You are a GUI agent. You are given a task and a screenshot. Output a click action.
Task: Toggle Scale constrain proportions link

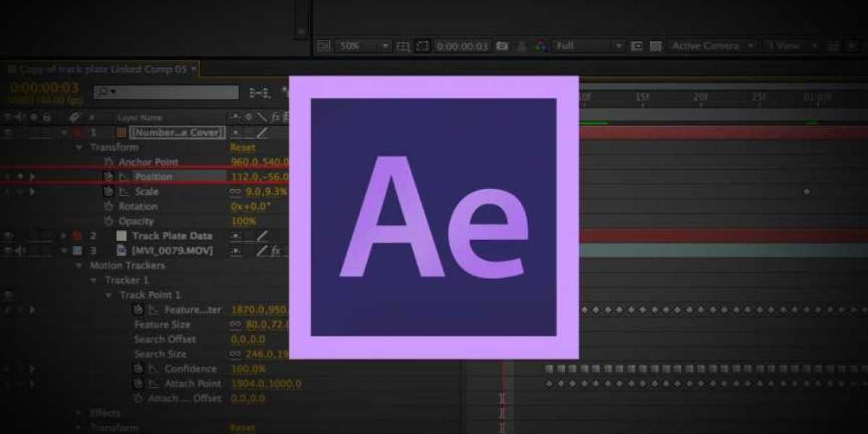click(235, 192)
